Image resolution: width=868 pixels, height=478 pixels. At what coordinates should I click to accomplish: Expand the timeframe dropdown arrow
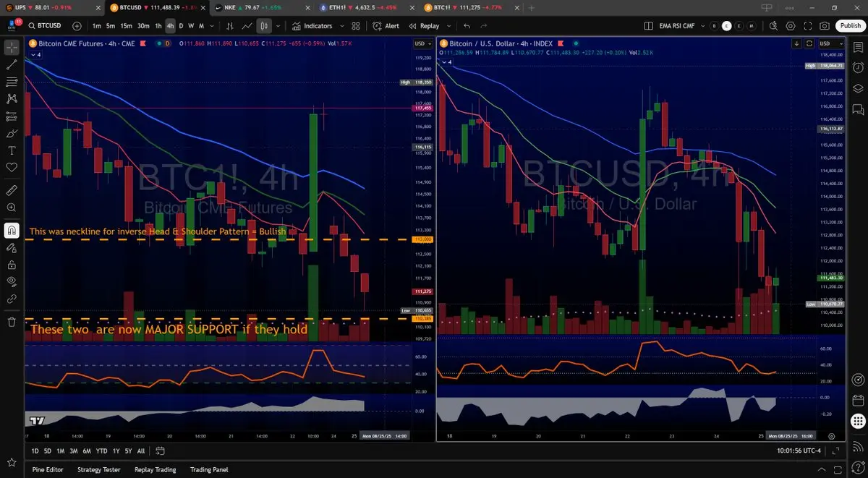[211, 26]
